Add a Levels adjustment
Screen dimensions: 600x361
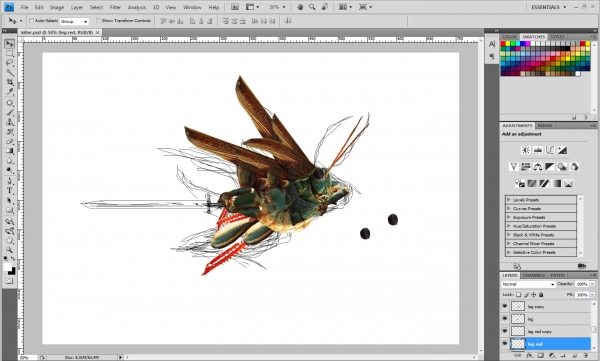538,150
